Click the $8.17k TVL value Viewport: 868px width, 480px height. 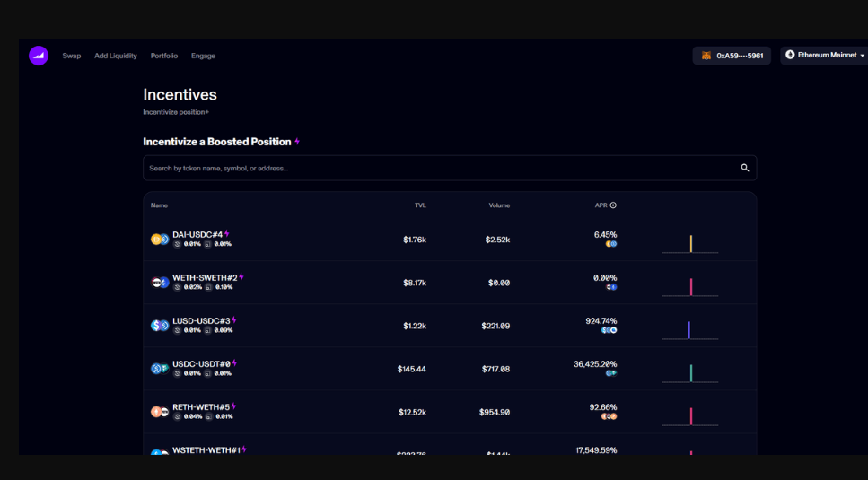tap(415, 283)
